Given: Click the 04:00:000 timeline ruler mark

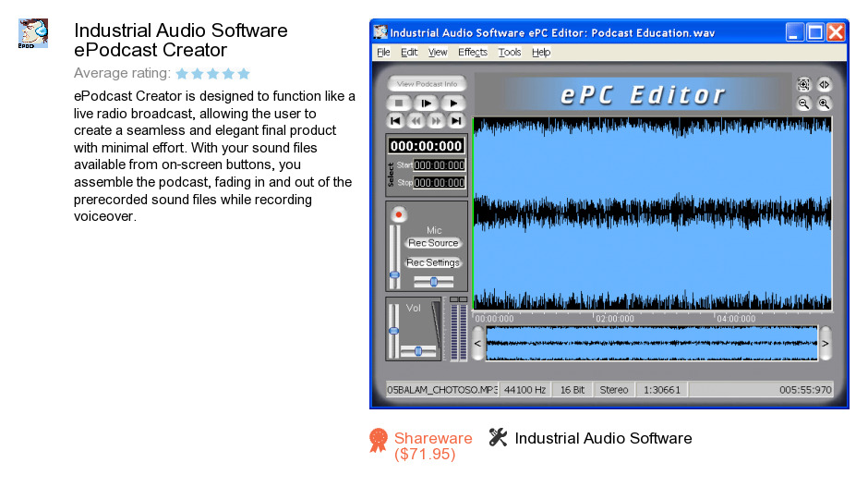Looking at the screenshot, I should pos(736,319).
